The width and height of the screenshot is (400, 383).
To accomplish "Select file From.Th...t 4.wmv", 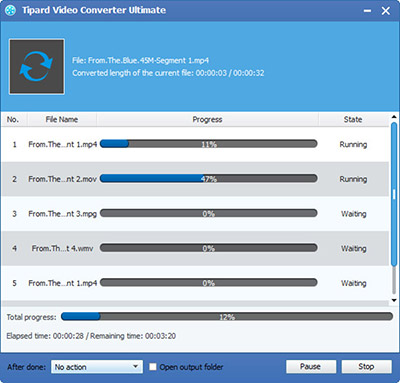I will pos(62,248).
